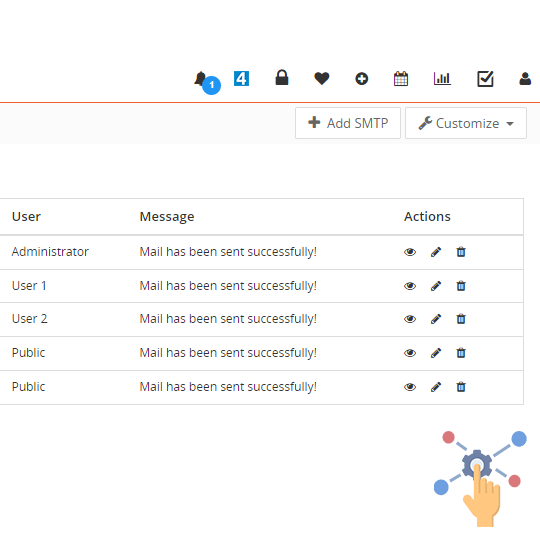The image size is (540, 540).
Task: Open the Customize dropdown
Action: pos(466,123)
